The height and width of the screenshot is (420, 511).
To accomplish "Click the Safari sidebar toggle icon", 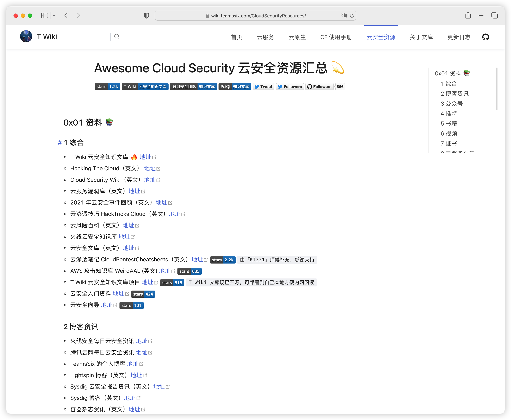I will tap(45, 16).
